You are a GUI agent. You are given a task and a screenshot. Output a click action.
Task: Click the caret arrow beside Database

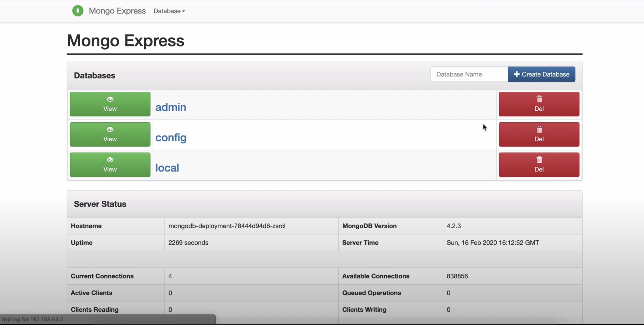pyautogui.click(x=183, y=11)
